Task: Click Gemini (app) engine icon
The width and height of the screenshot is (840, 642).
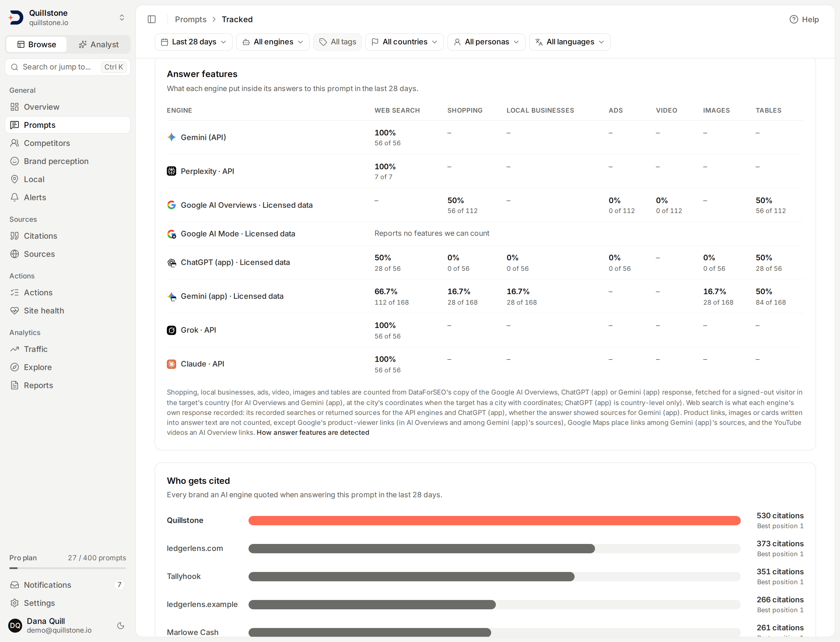Action: click(171, 296)
